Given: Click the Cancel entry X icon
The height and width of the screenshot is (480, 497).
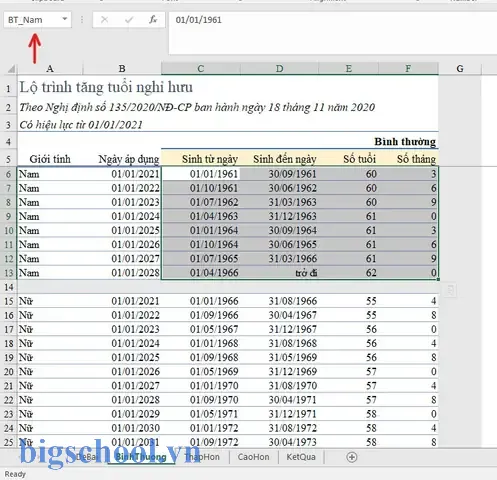Looking at the screenshot, I should (x=104, y=20).
